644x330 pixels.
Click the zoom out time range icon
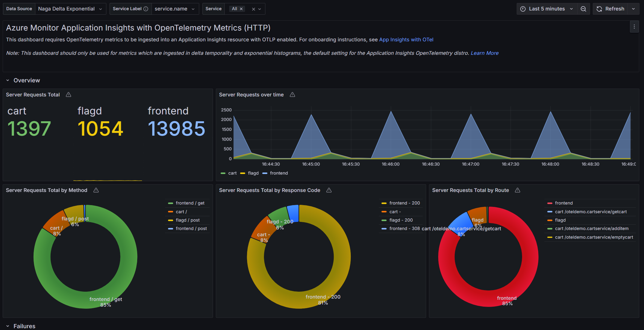click(583, 9)
